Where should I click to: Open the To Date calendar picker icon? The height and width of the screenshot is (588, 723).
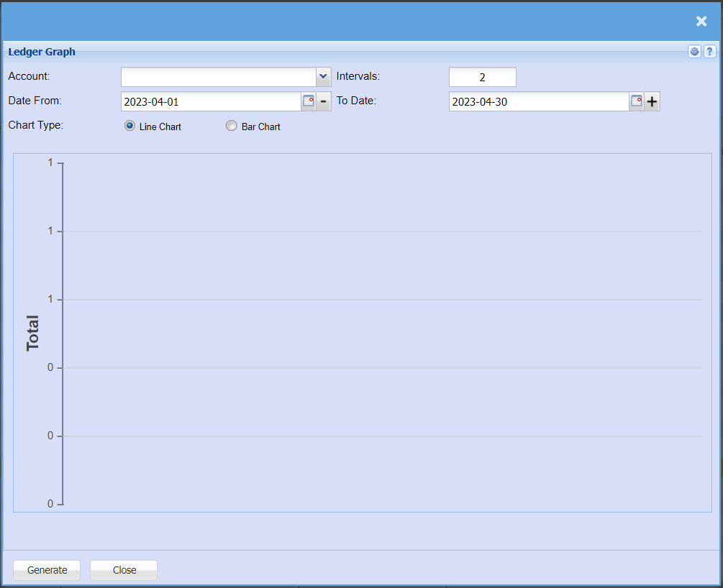[637, 101]
